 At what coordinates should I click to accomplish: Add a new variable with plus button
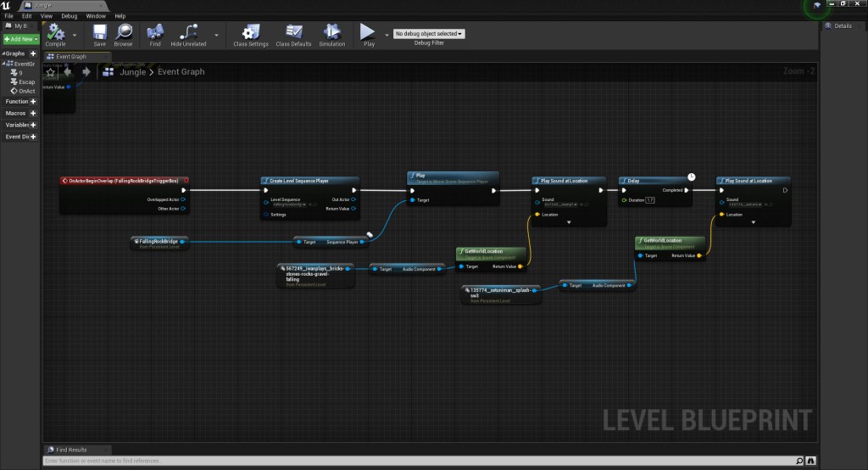pos(33,125)
